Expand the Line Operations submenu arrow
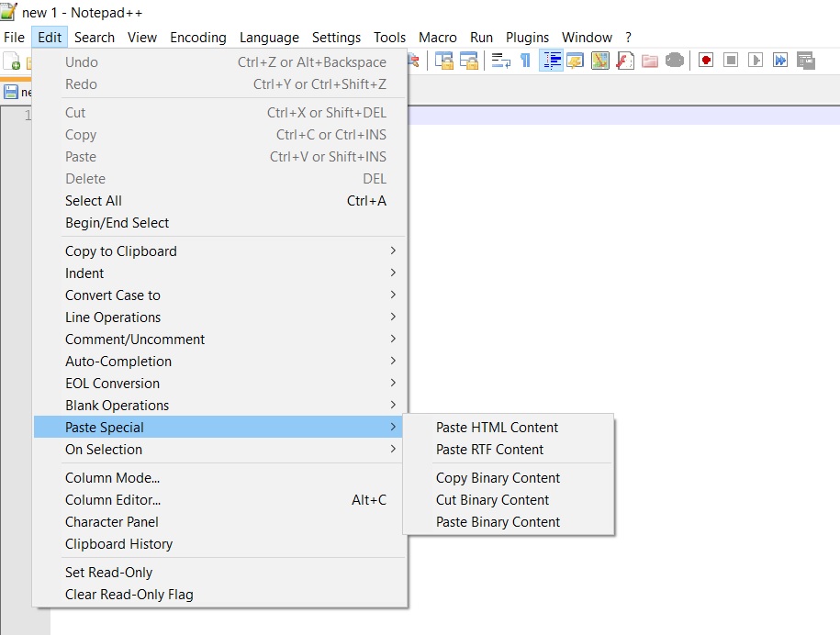Viewport: 840px width, 635px height. click(393, 317)
